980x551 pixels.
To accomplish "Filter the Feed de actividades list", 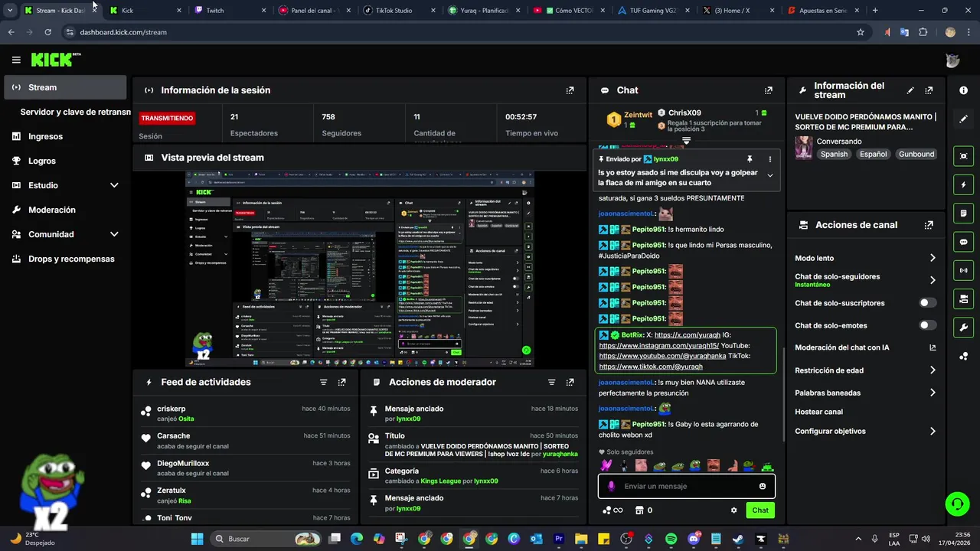I will 323,382.
